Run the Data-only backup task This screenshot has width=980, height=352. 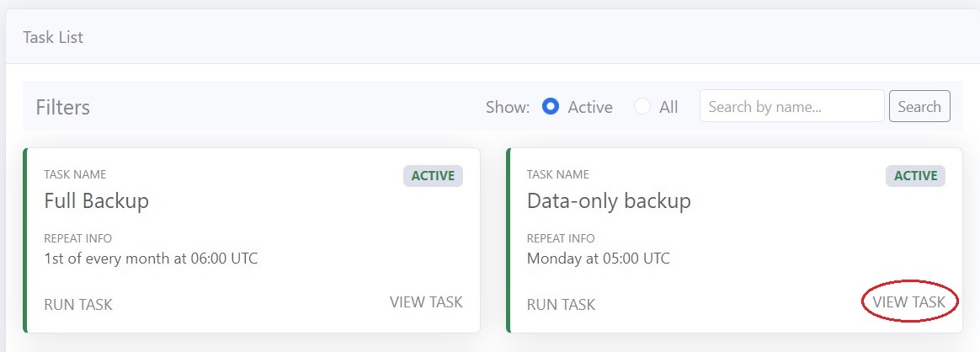pos(561,304)
